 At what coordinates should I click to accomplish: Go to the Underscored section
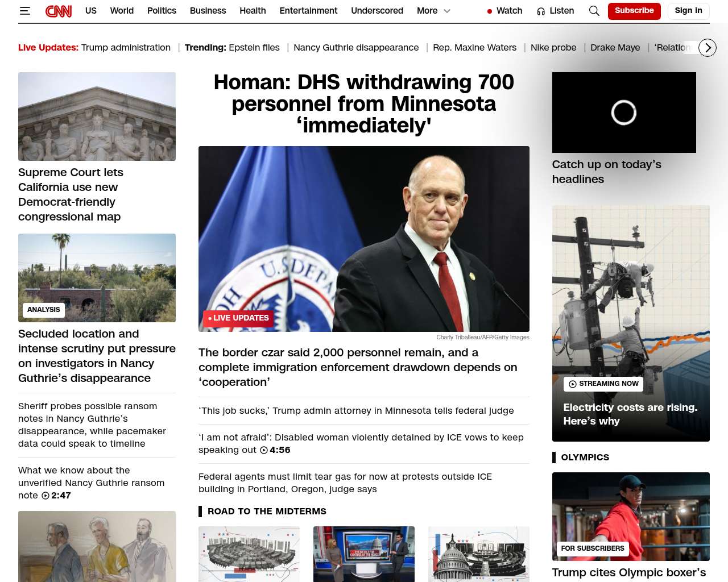pyautogui.click(x=377, y=11)
